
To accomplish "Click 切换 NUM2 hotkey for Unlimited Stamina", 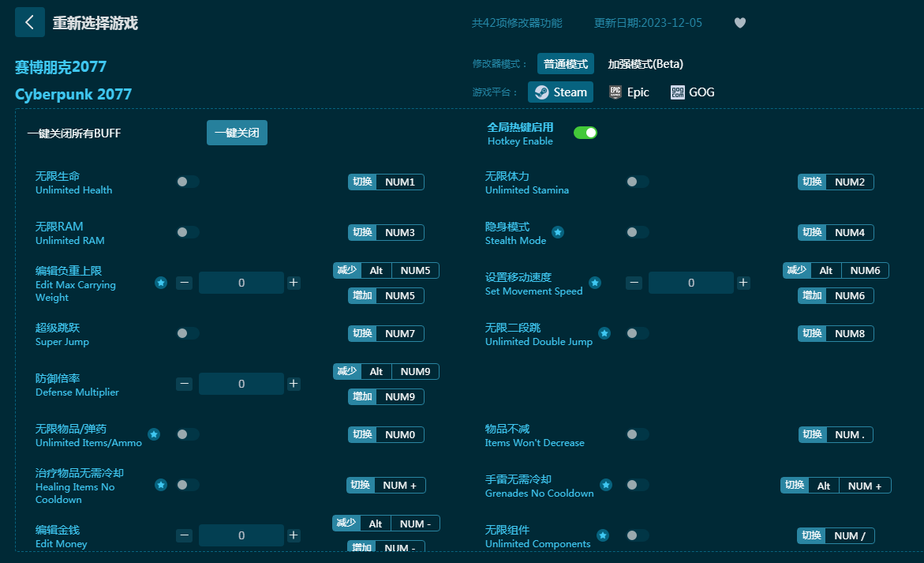I will pos(836,182).
